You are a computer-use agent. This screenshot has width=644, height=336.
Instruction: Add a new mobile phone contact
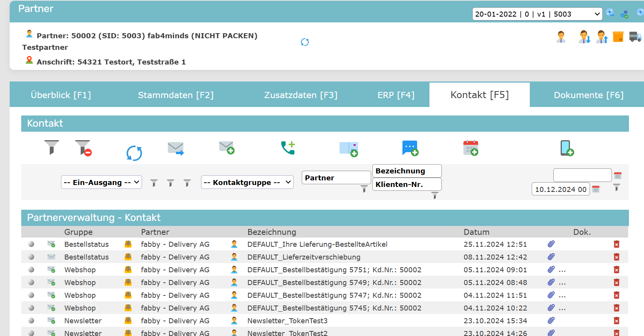click(x=566, y=148)
